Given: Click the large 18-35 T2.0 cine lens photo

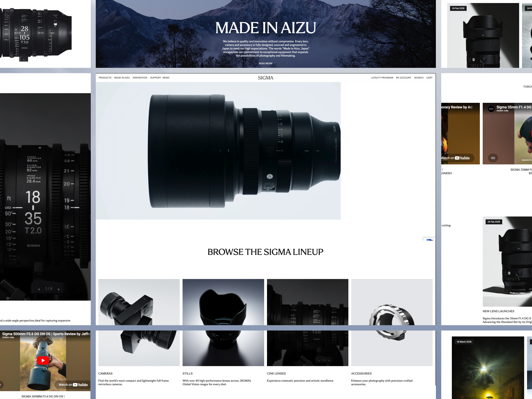Looking at the screenshot, I should click(x=45, y=197).
